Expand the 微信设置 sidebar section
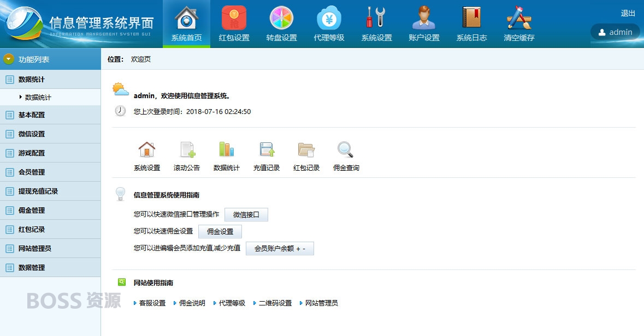Viewport: 644px width, 336px height. click(50, 134)
